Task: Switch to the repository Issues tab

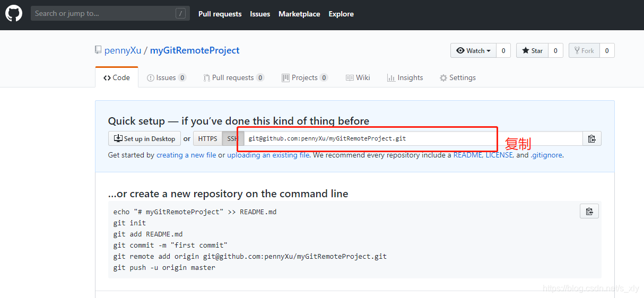Action: click(167, 77)
